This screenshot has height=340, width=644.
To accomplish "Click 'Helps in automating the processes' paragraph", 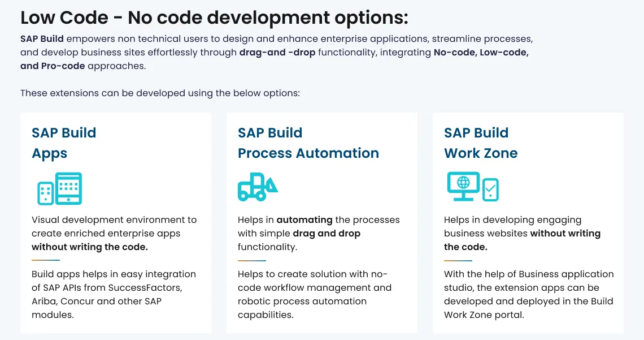I will pos(319,233).
